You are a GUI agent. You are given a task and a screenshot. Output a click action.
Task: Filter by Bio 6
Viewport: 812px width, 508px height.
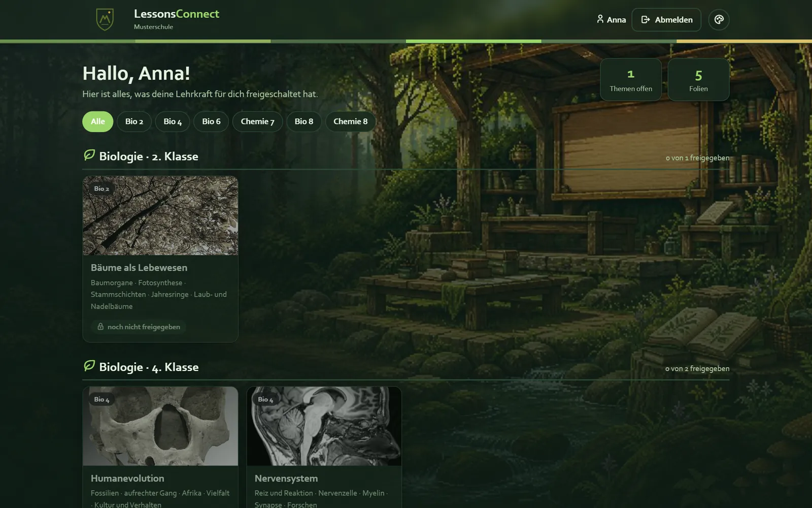coord(211,121)
